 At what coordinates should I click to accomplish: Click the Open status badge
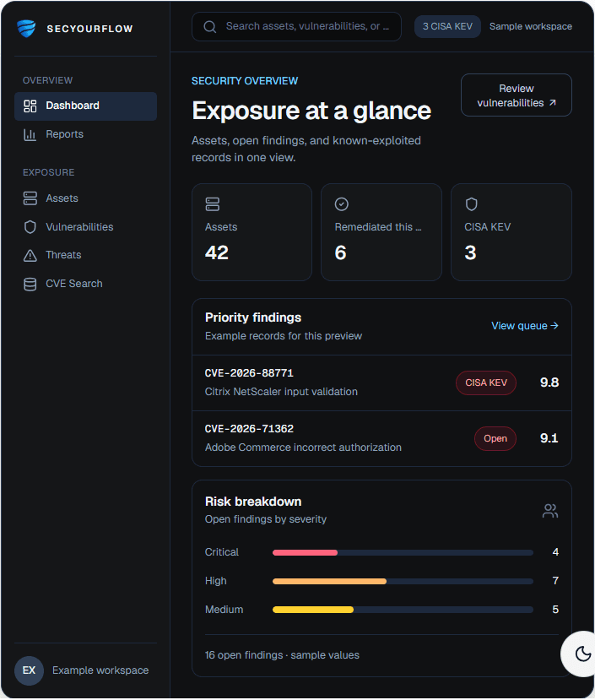[495, 439]
